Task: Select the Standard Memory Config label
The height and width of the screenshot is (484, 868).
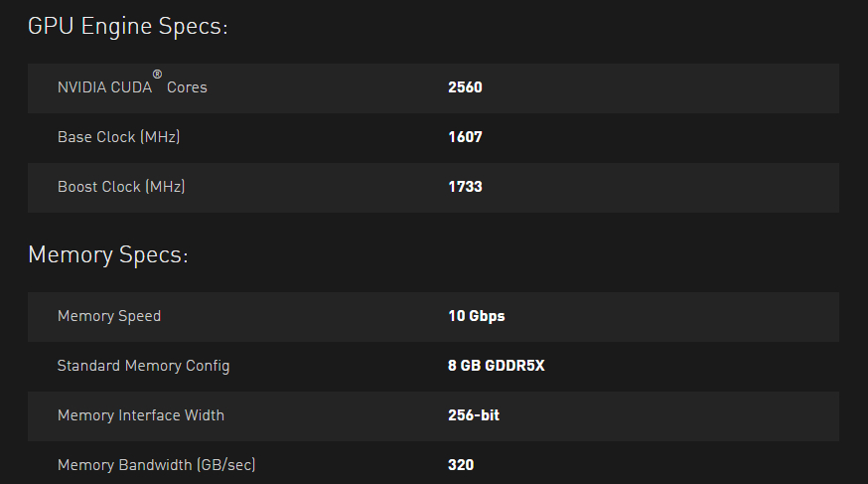Action: click(x=143, y=366)
